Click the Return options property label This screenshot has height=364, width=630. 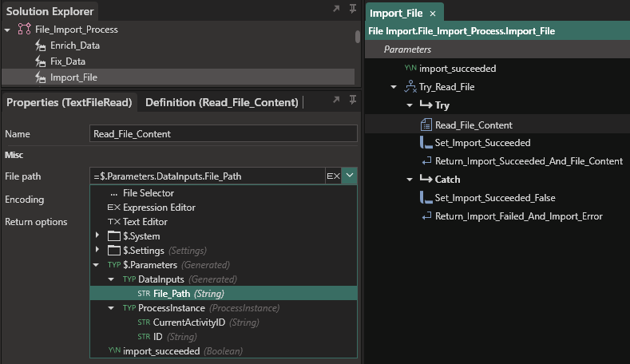point(36,222)
